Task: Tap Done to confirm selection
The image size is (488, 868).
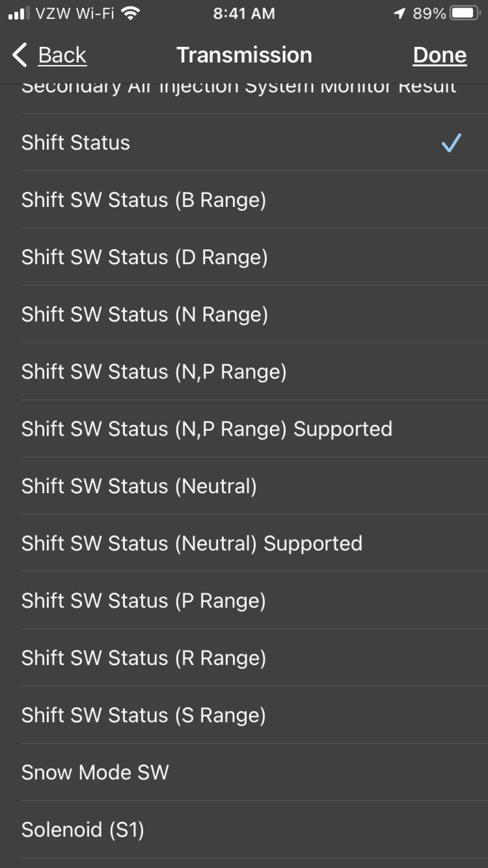Action: click(440, 55)
